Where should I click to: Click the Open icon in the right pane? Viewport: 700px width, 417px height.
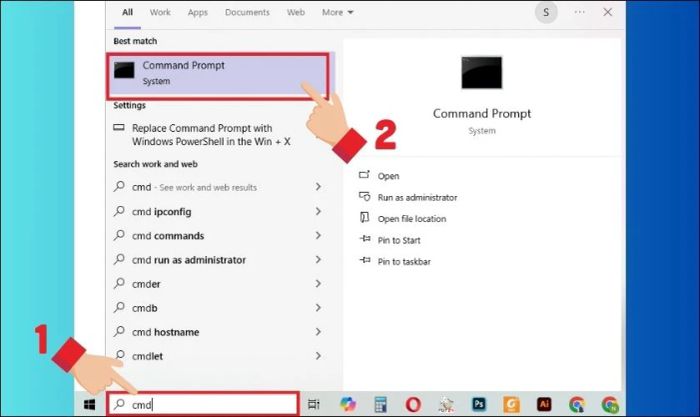pyautogui.click(x=364, y=175)
